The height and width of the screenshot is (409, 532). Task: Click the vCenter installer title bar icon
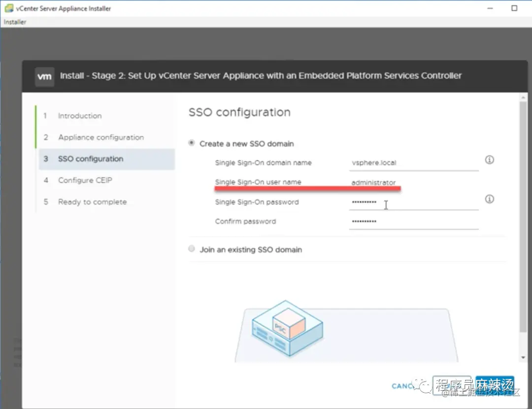(9, 8)
